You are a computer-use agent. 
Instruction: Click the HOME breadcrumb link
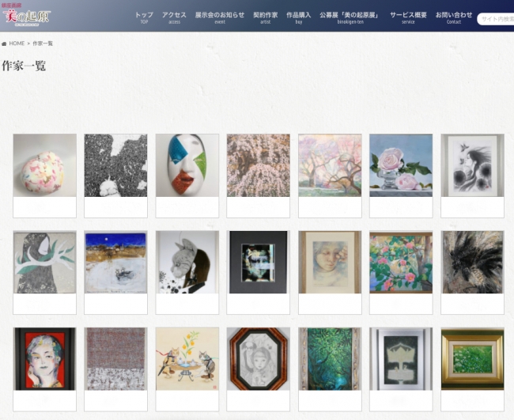pyautogui.click(x=17, y=44)
